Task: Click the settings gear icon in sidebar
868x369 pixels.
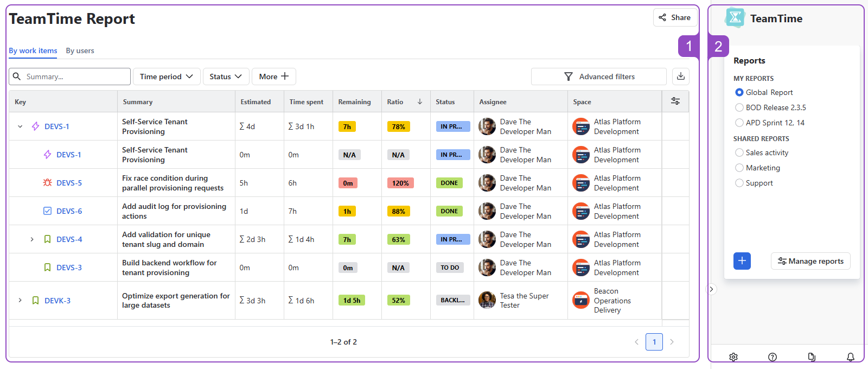Action: tap(733, 357)
